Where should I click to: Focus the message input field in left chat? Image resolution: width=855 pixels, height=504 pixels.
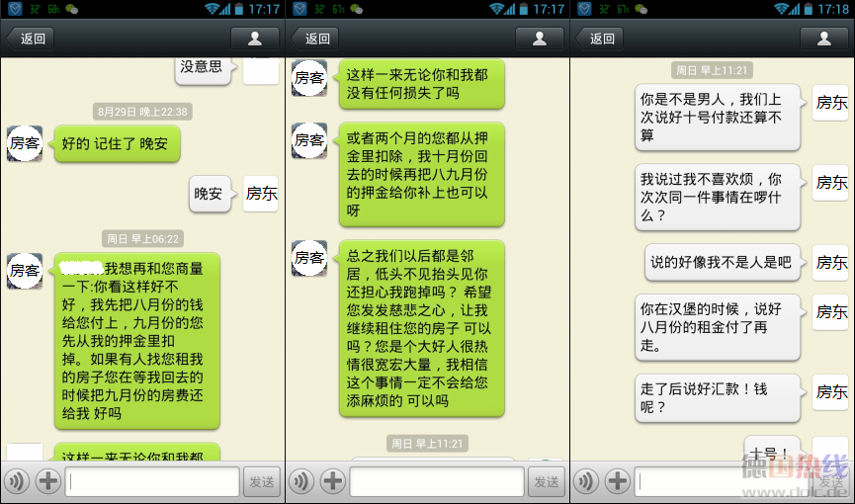coord(152,481)
